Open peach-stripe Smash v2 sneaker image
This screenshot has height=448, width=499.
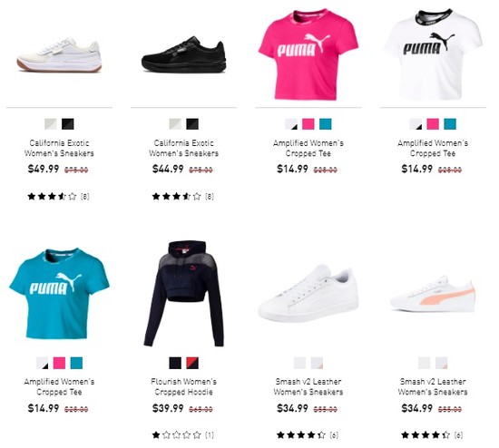[x=433, y=295]
